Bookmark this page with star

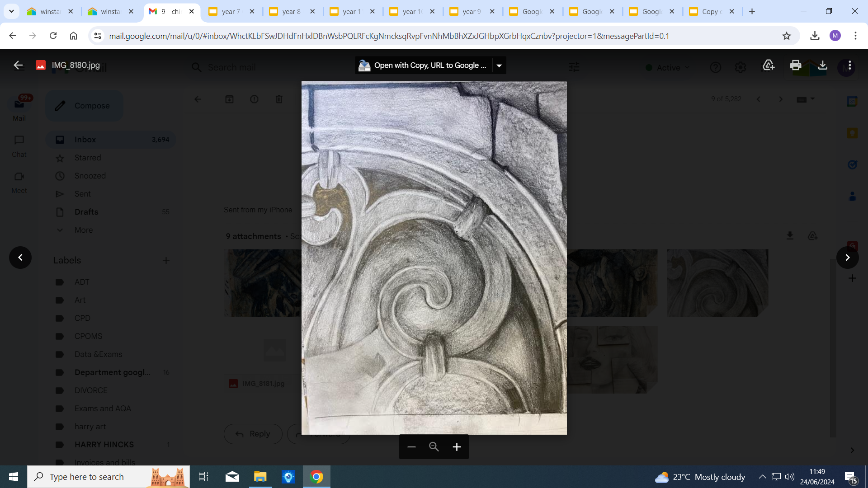787,36
